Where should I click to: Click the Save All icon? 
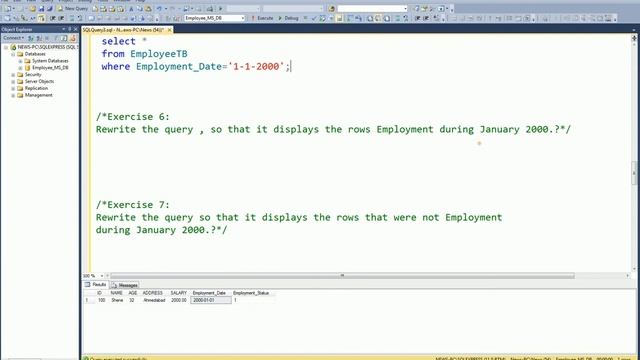coord(49,9)
